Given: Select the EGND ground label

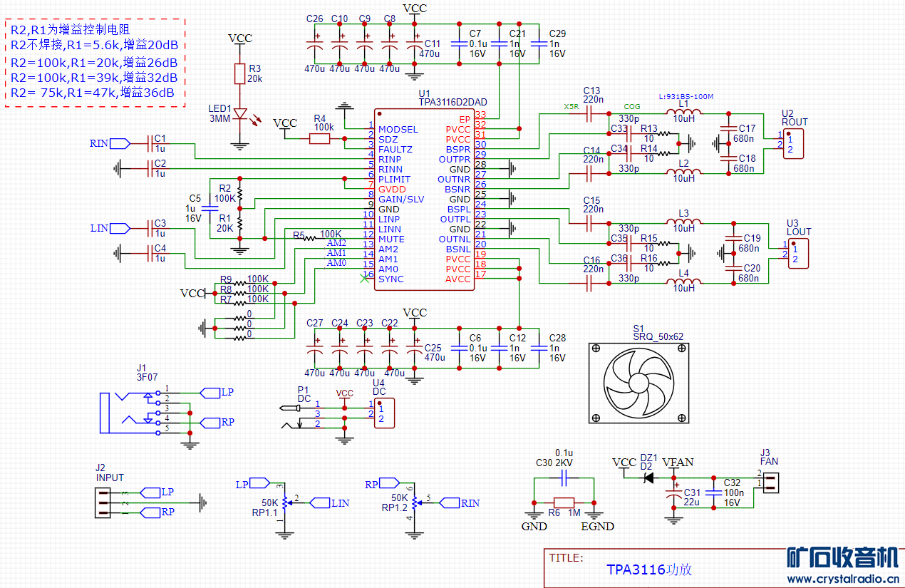Looking at the screenshot, I should [597, 527].
